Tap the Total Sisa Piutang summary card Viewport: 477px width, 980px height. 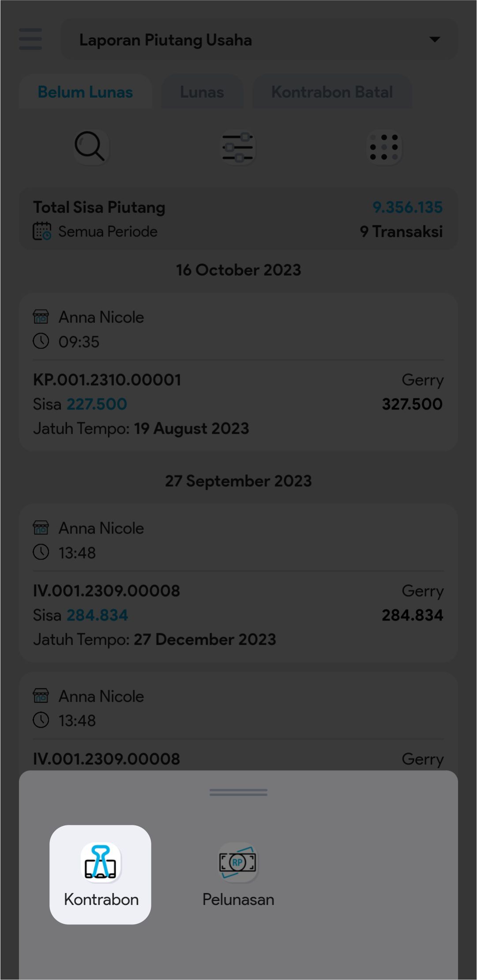tap(238, 219)
